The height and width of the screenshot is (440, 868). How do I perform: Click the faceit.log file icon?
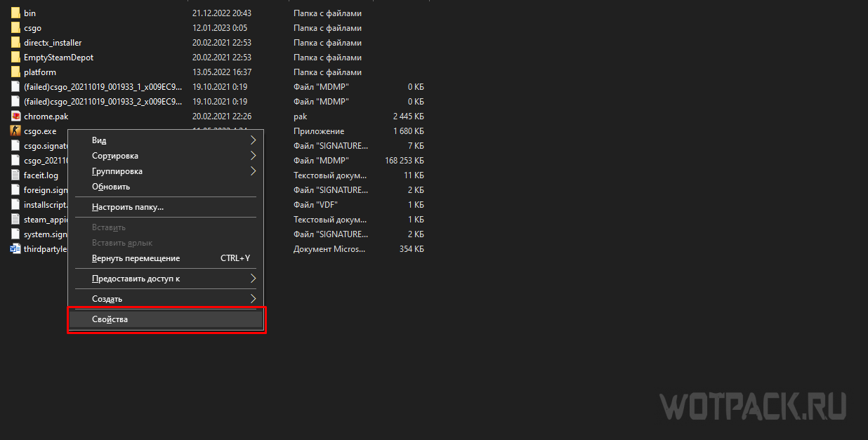15,175
